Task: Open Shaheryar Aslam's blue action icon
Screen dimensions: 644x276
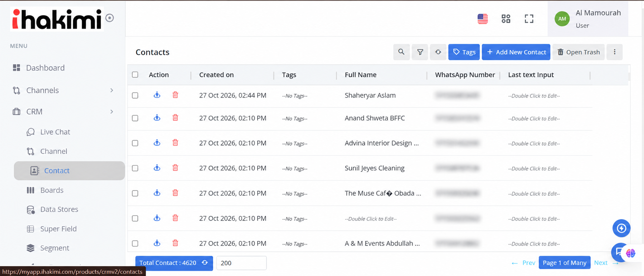Action: 157,95
